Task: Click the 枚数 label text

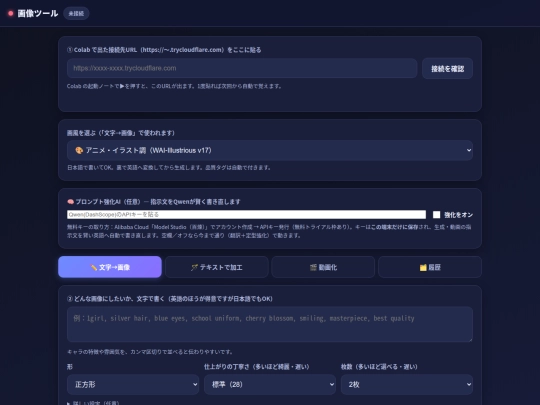Action: pyautogui.click(x=379, y=367)
